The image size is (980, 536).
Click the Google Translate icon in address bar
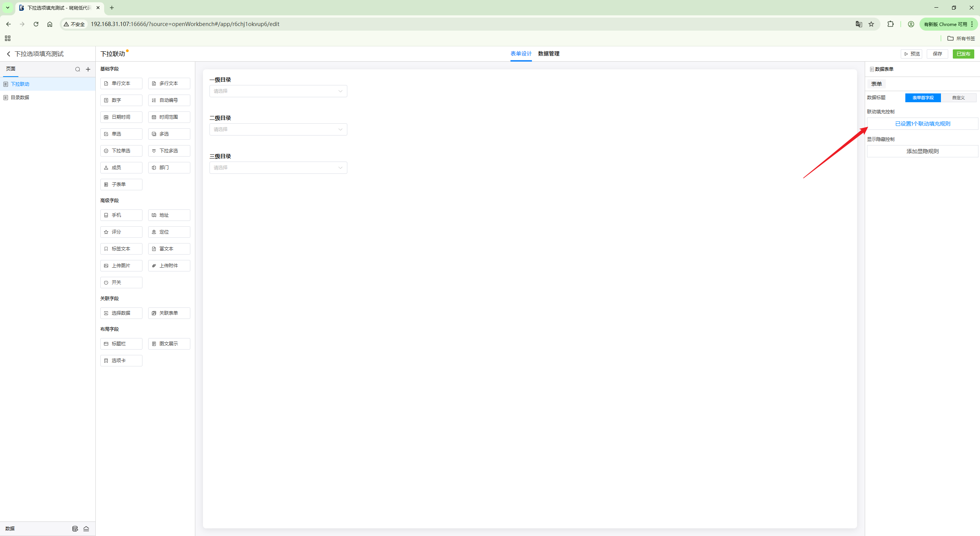pos(859,24)
